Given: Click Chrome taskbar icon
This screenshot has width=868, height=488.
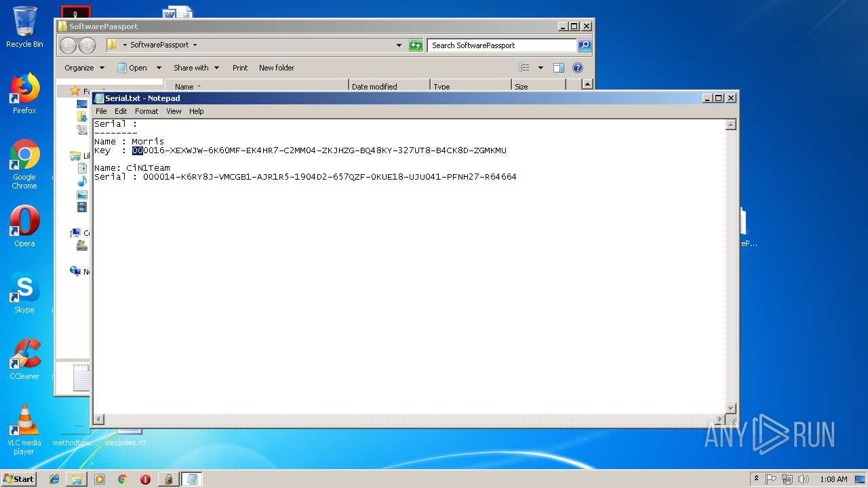Looking at the screenshot, I should (x=123, y=479).
